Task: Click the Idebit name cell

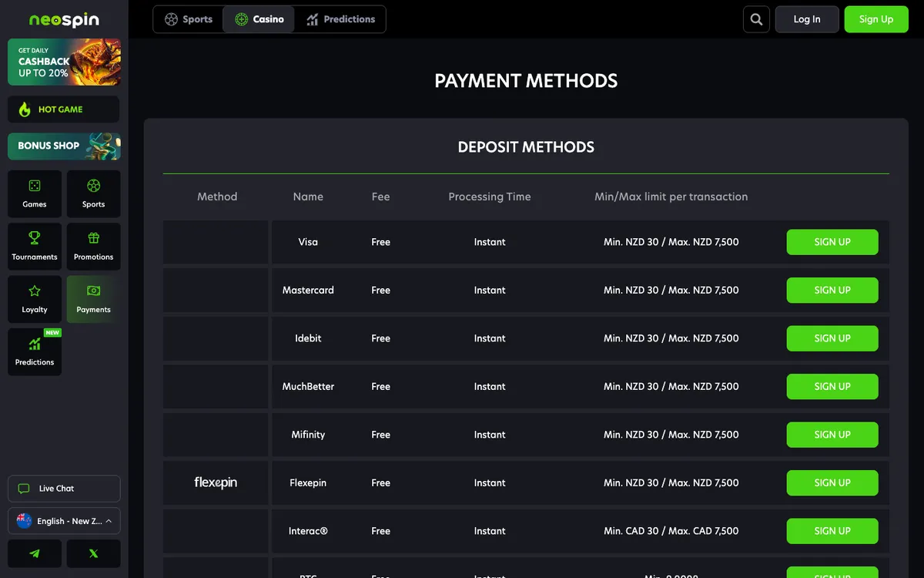Action: click(x=308, y=338)
